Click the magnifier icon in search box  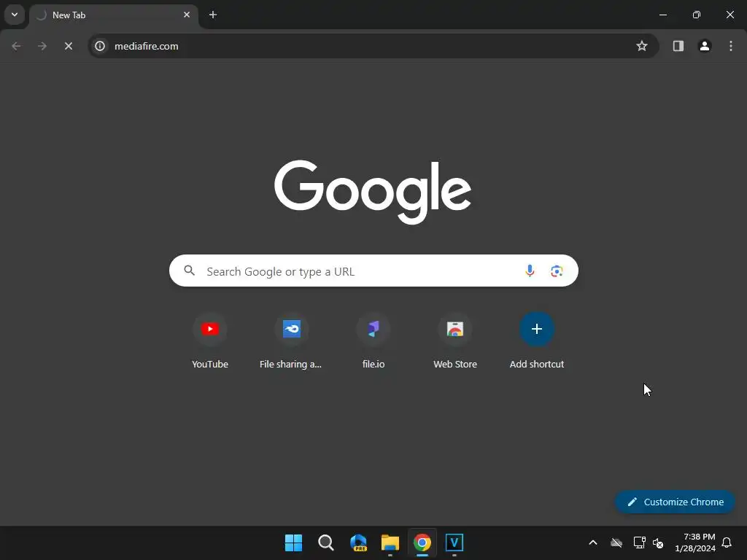coord(190,271)
